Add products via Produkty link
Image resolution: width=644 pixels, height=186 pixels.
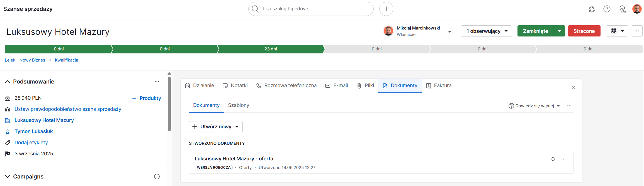(x=147, y=98)
